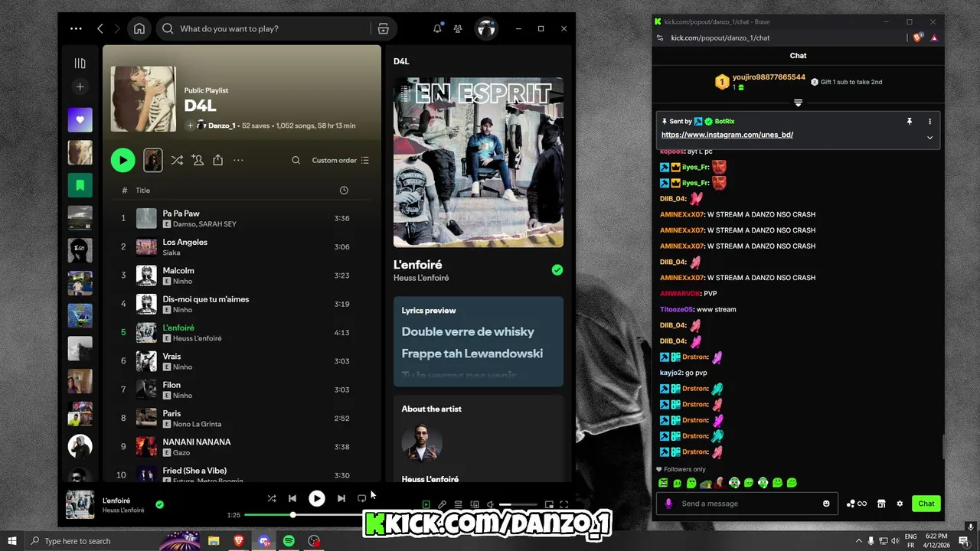Screen dimensions: 980x551
Task: Toggle repeat mode
Action: (x=361, y=498)
